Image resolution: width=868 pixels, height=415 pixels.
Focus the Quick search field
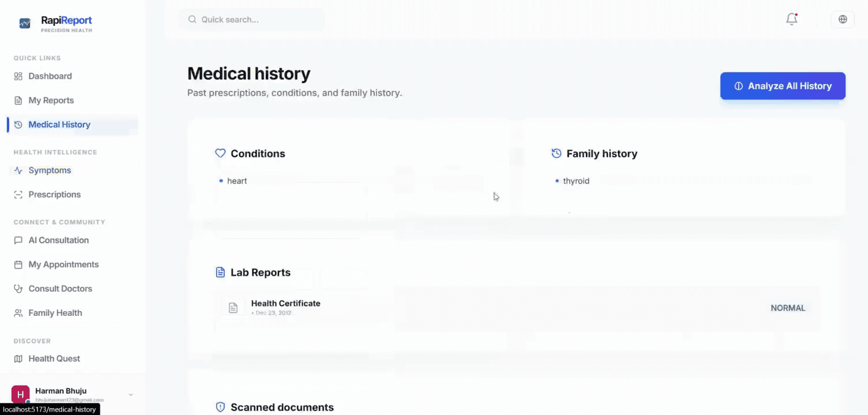click(252, 20)
